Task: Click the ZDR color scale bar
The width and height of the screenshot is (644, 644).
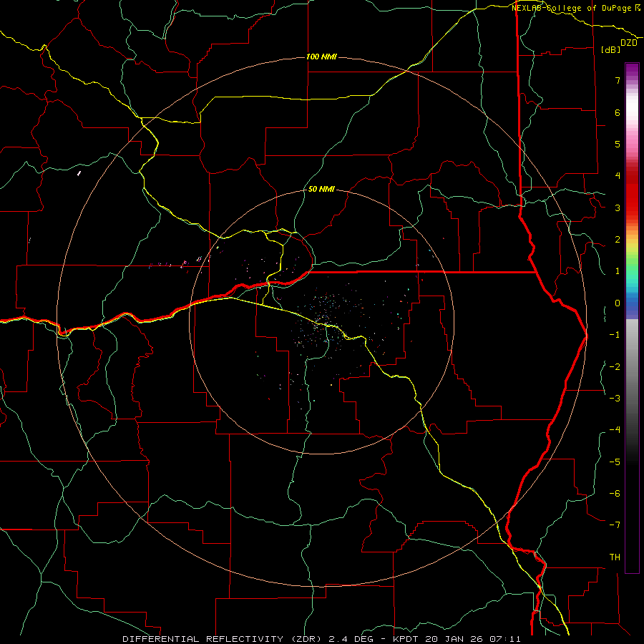Action: [x=632, y=318]
